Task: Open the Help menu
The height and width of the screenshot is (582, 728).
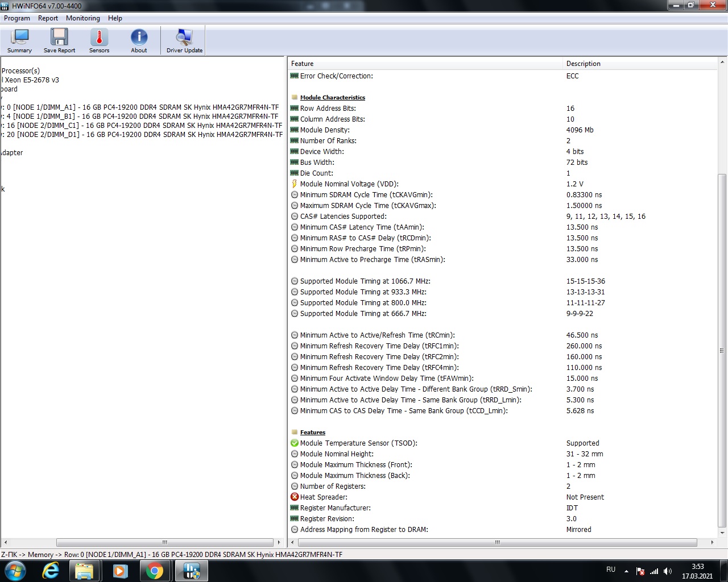Action: (x=115, y=18)
